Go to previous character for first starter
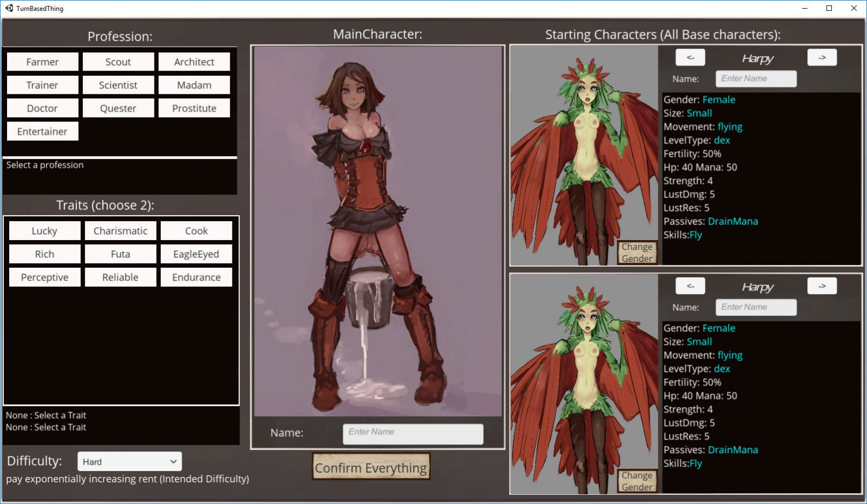 (x=690, y=57)
